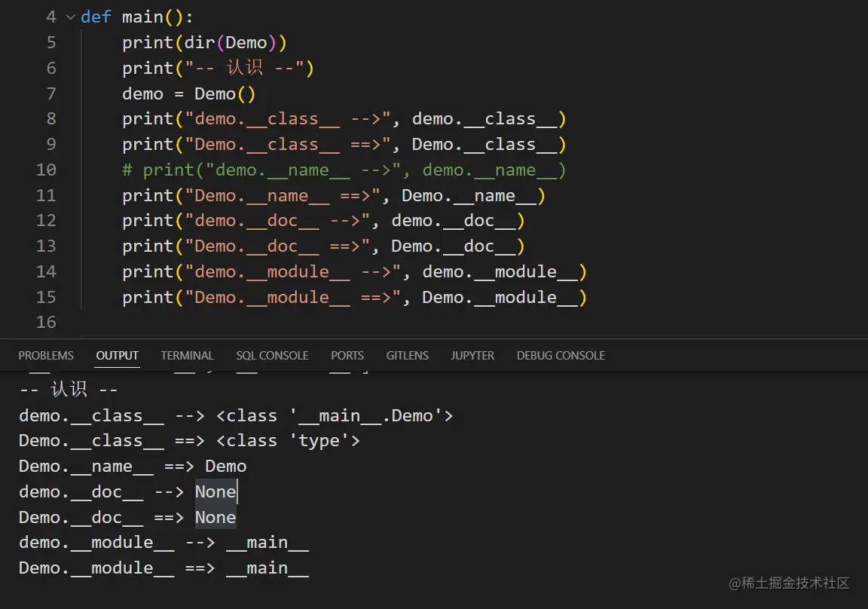Click the commented-out demo.__name__ line
The width and height of the screenshot is (868, 609).
[344, 170]
